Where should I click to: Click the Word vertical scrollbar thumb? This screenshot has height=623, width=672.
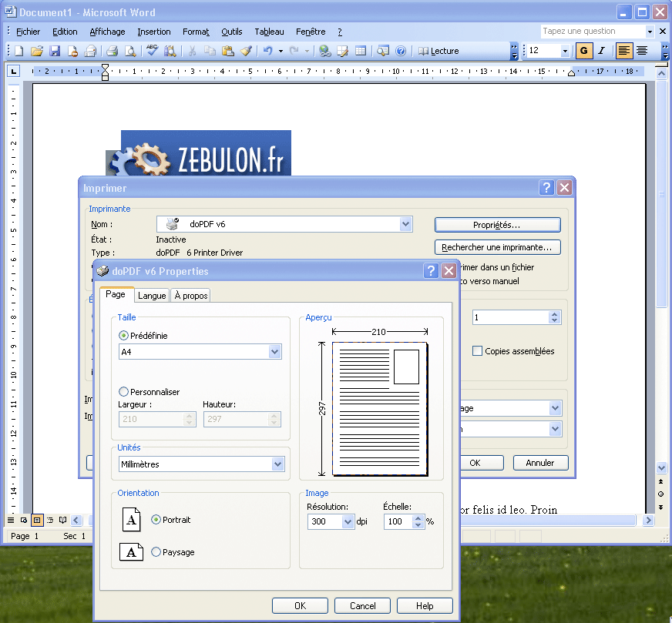point(661,193)
